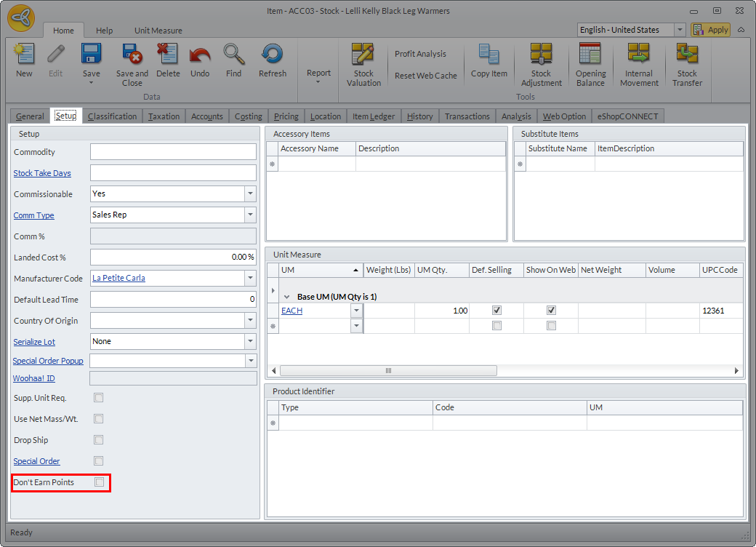Image resolution: width=756 pixels, height=547 pixels.
Task: Launch the Stock Transfer tool
Action: pyautogui.click(x=687, y=64)
